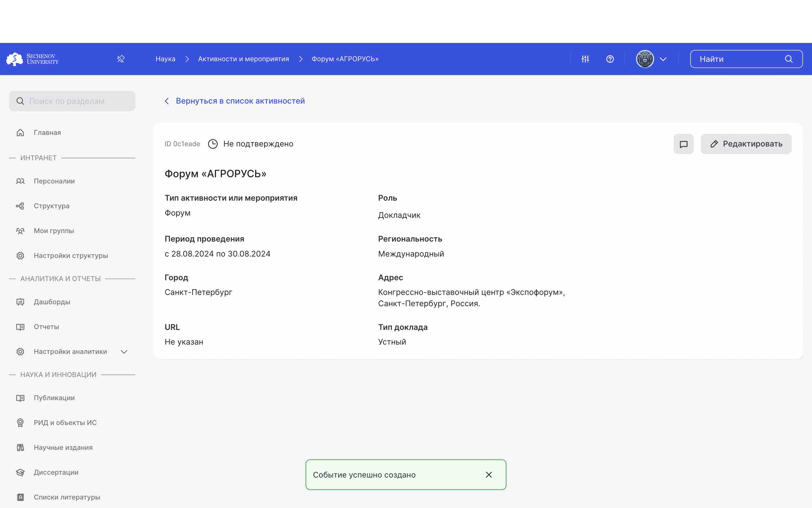Open Настройки структуры section
812x508 pixels.
point(71,256)
